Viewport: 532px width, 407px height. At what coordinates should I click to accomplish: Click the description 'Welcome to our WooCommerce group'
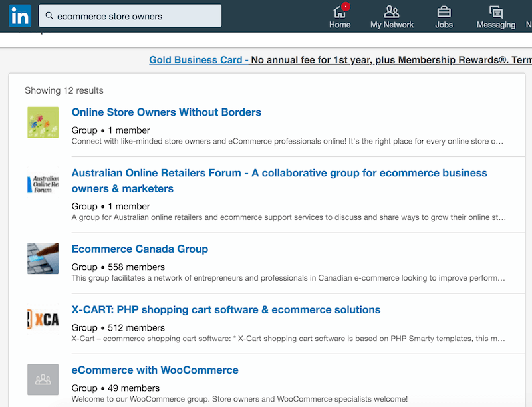tap(239, 399)
